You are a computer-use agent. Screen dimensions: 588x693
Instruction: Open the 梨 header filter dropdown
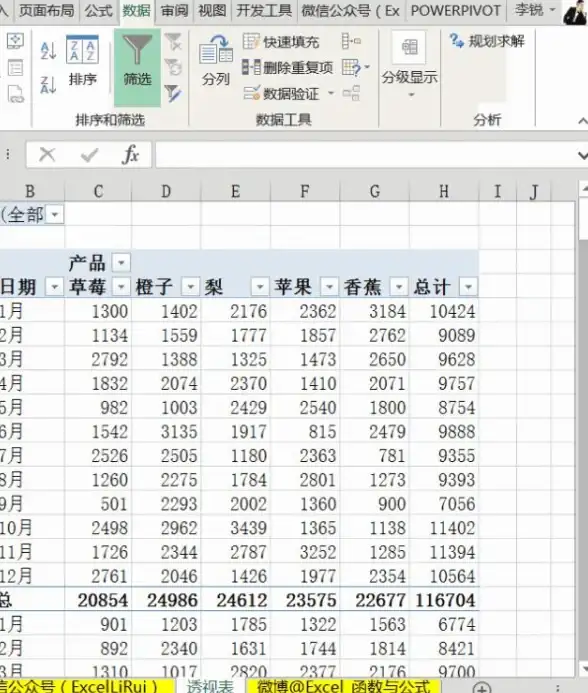click(260, 287)
